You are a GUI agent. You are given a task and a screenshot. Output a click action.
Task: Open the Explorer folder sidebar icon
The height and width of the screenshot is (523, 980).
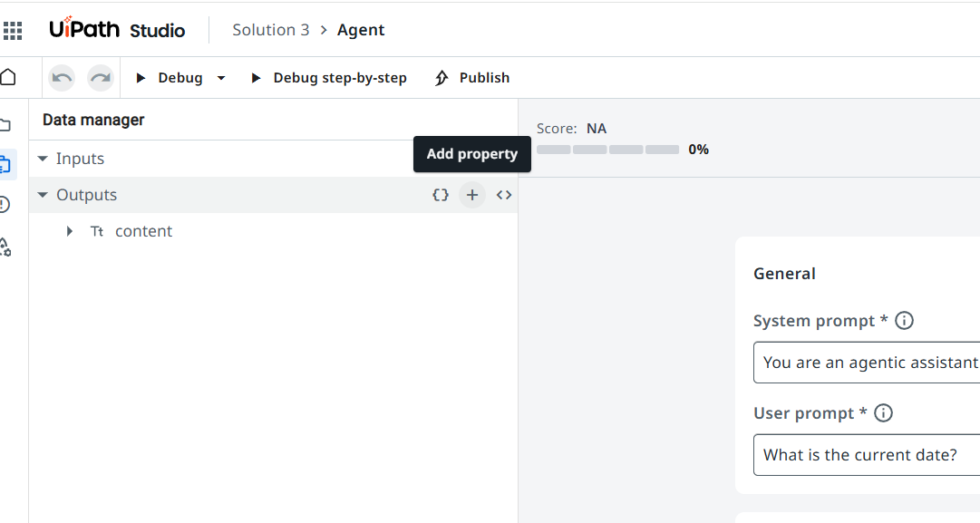click(5, 125)
